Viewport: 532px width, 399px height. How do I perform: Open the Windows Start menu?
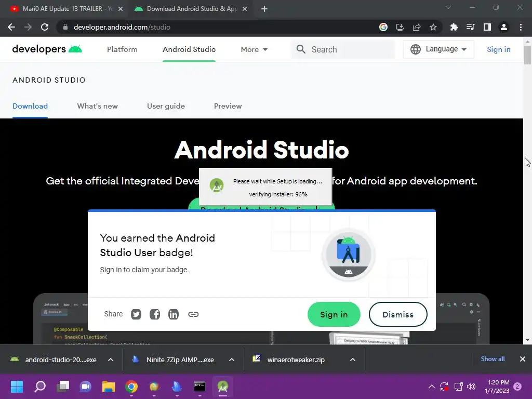tap(17, 387)
